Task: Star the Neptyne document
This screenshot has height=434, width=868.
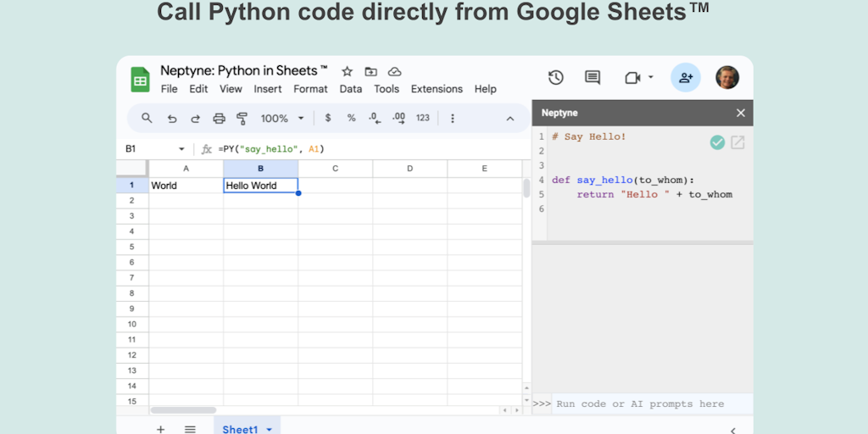Action: pyautogui.click(x=347, y=71)
